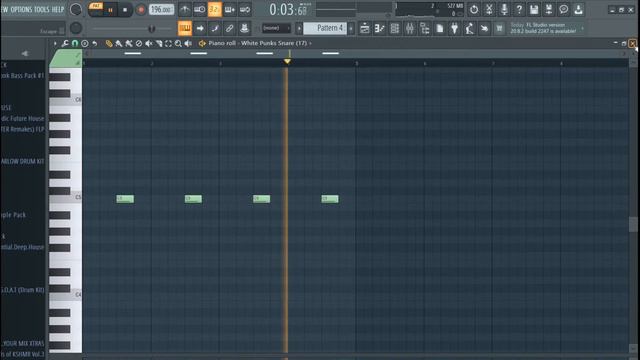This screenshot has height=360, width=640.
Task: Collapse the browser with the left arrow
Action: pos(25,53)
